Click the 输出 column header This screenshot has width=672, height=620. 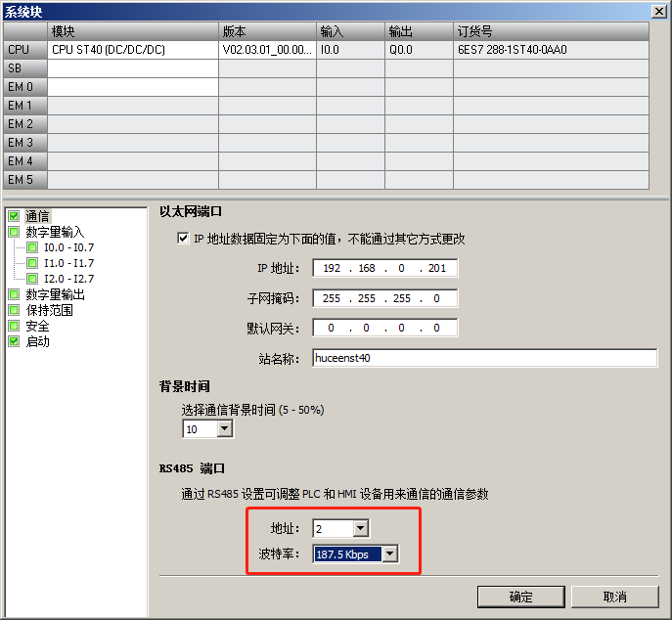point(419,31)
